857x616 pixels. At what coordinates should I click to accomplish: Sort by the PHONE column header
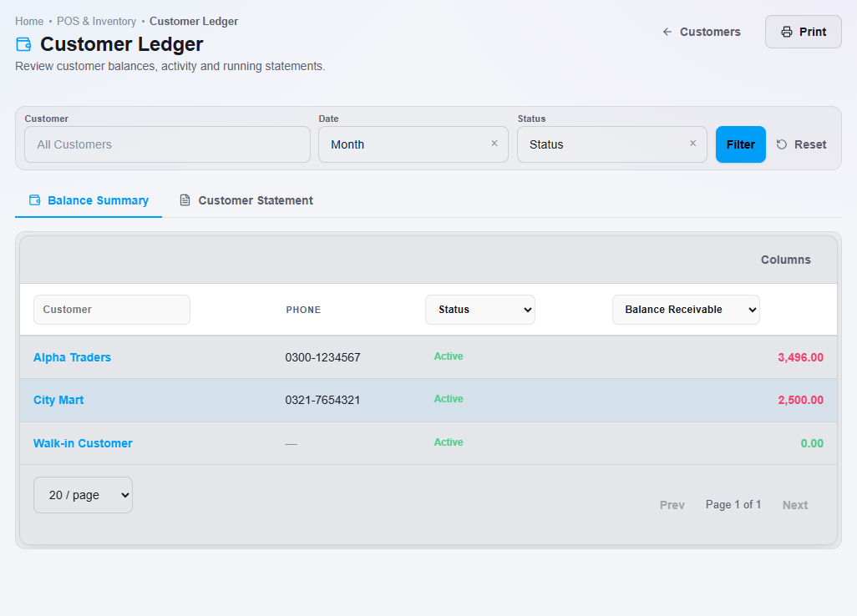[x=303, y=310]
